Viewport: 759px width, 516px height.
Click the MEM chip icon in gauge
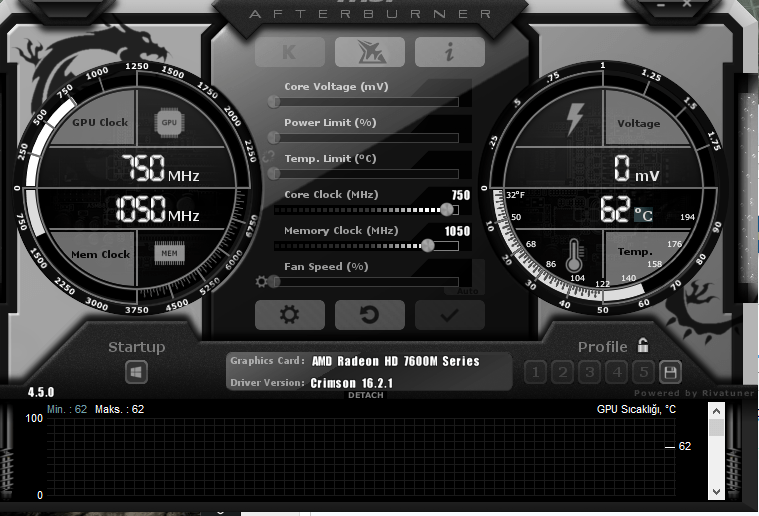[x=169, y=253]
